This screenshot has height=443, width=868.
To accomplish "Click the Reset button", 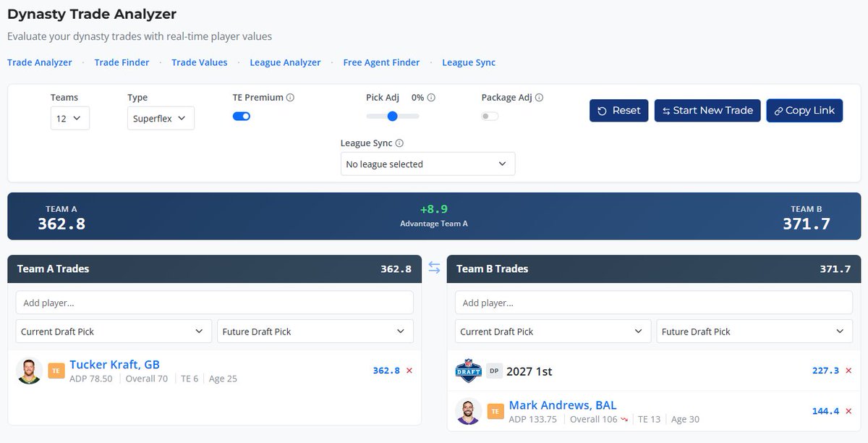I will [x=618, y=111].
